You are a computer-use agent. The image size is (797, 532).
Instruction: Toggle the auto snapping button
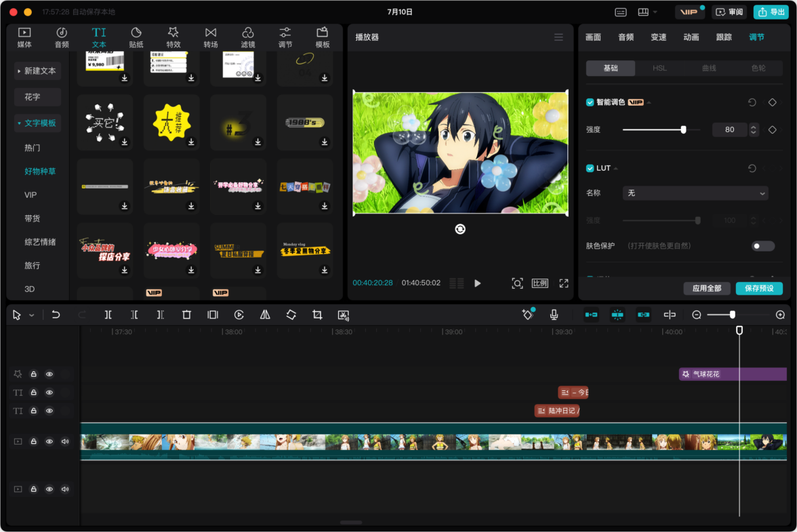617,315
